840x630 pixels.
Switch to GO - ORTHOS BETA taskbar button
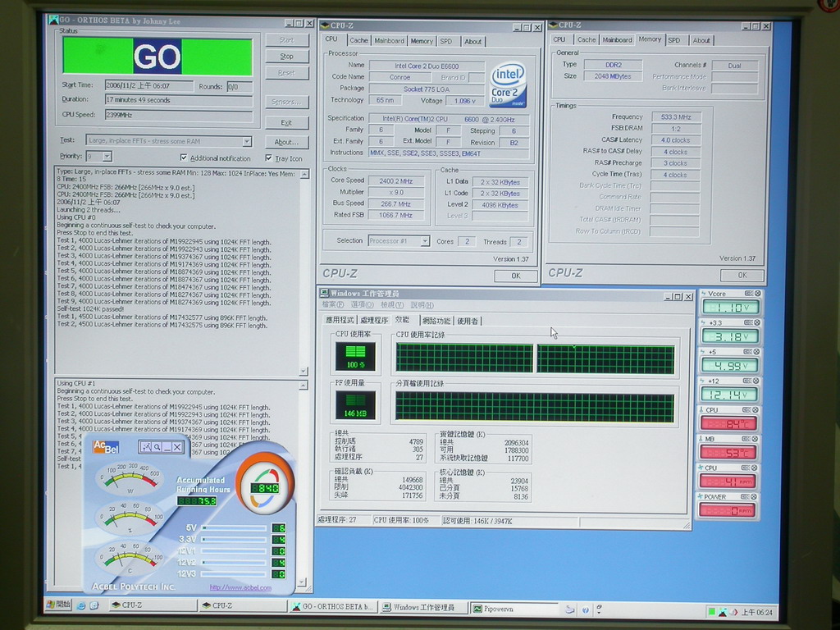pyautogui.click(x=334, y=607)
